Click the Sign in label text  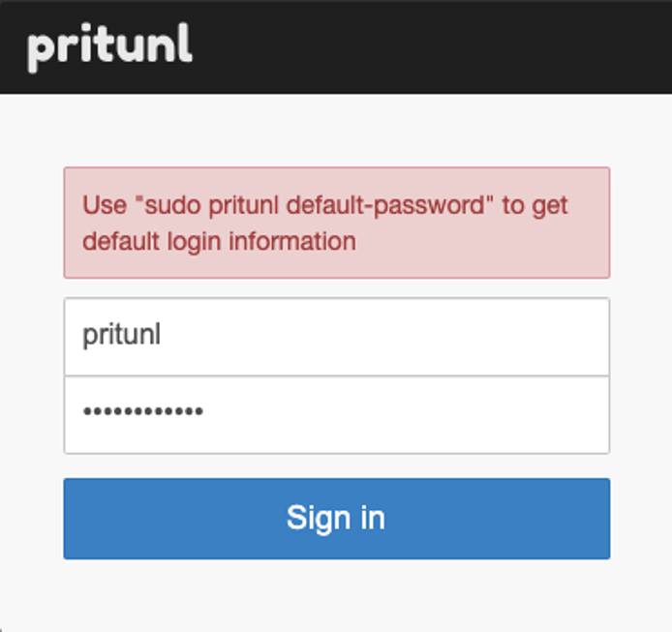click(x=336, y=518)
